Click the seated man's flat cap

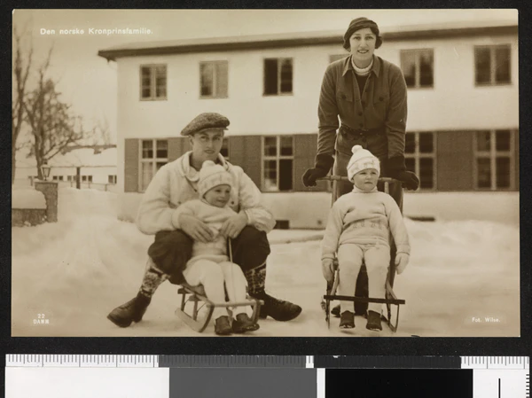pyautogui.click(x=205, y=122)
